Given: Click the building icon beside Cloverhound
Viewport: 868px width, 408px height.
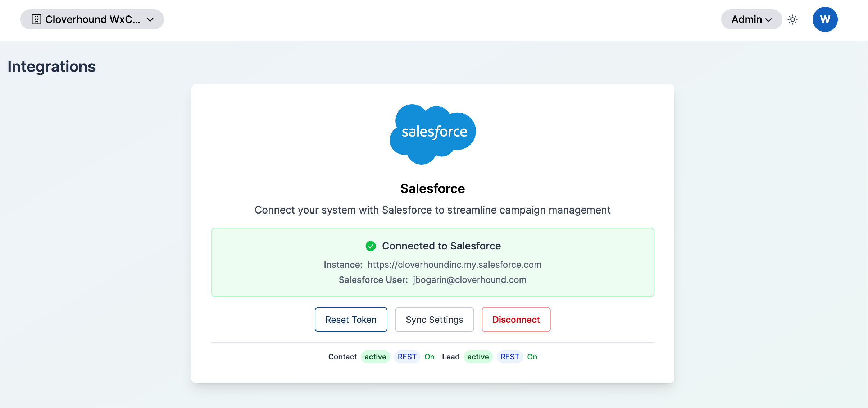Looking at the screenshot, I should click(x=36, y=19).
